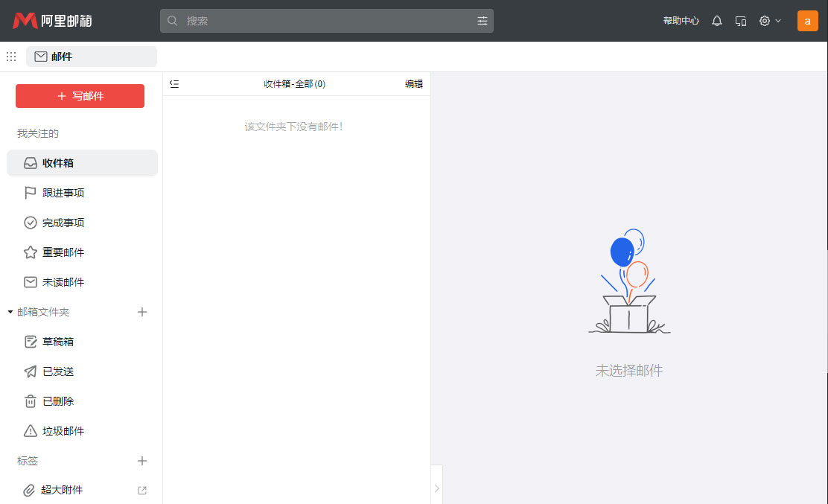
Task: Open the apps grid launcher
Action: click(x=10, y=56)
